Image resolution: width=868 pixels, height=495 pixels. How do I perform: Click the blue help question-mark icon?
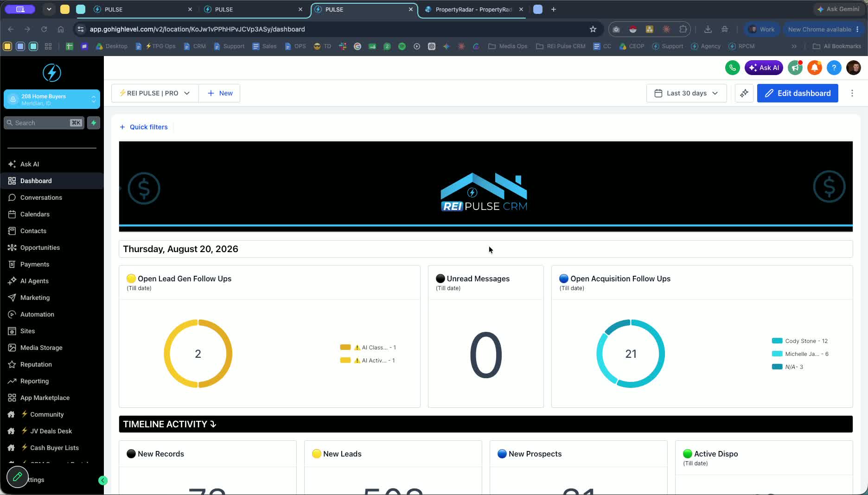point(834,68)
